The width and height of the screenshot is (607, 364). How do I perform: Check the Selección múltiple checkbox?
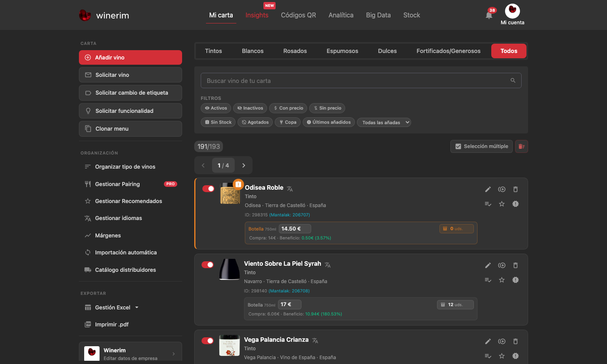click(458, 146)
